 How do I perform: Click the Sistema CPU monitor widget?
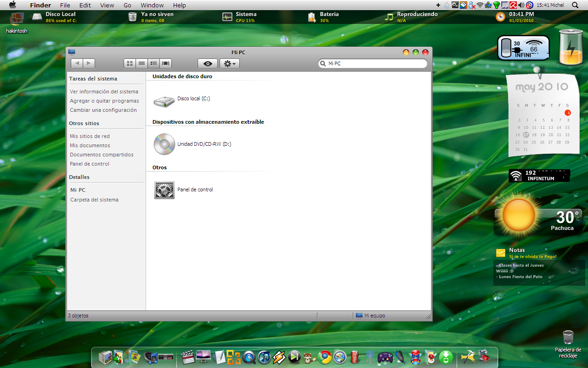(x=239, y=17)
